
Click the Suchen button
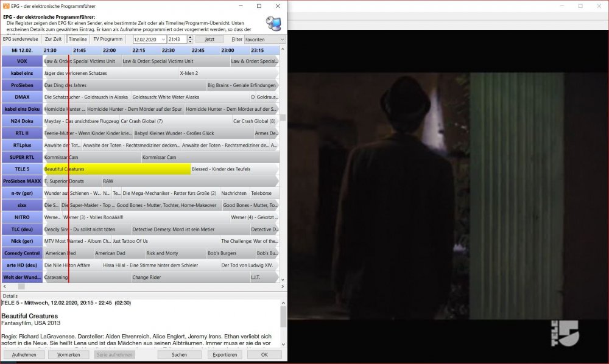tap(180, 355)
